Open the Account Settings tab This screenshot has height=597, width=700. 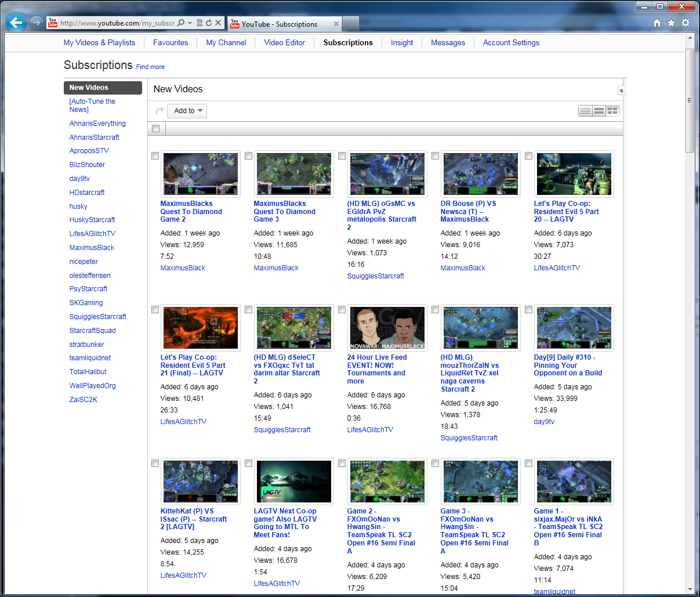coord(511,43)
